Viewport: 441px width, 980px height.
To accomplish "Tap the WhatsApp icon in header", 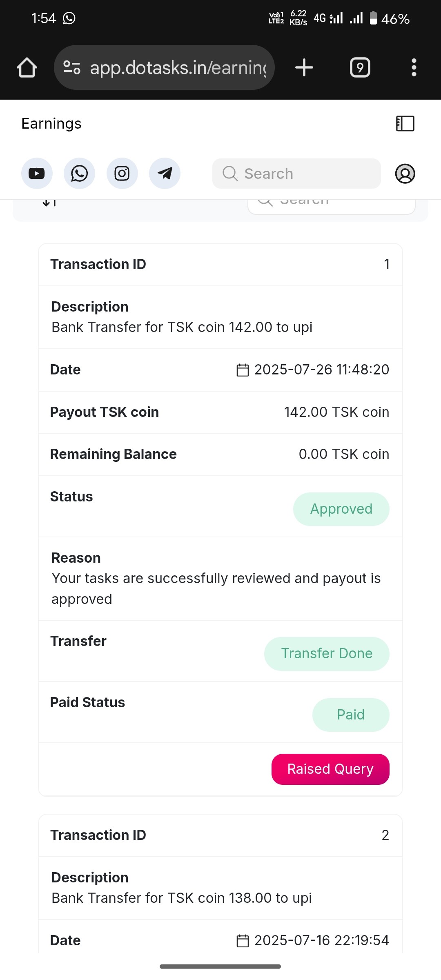I will (79, 174).
